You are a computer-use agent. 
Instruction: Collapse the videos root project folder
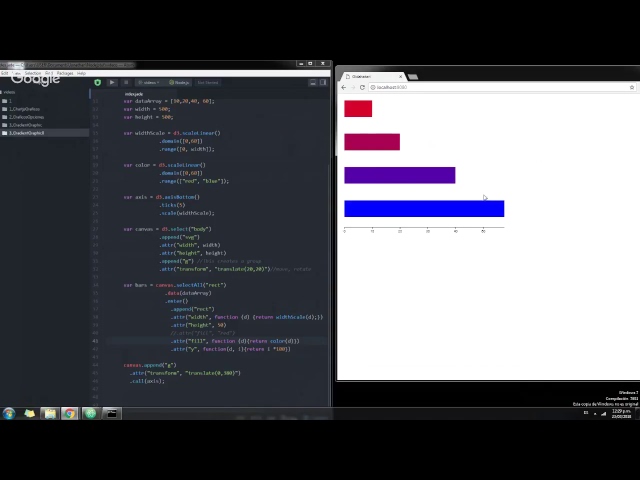click(8, 92)
